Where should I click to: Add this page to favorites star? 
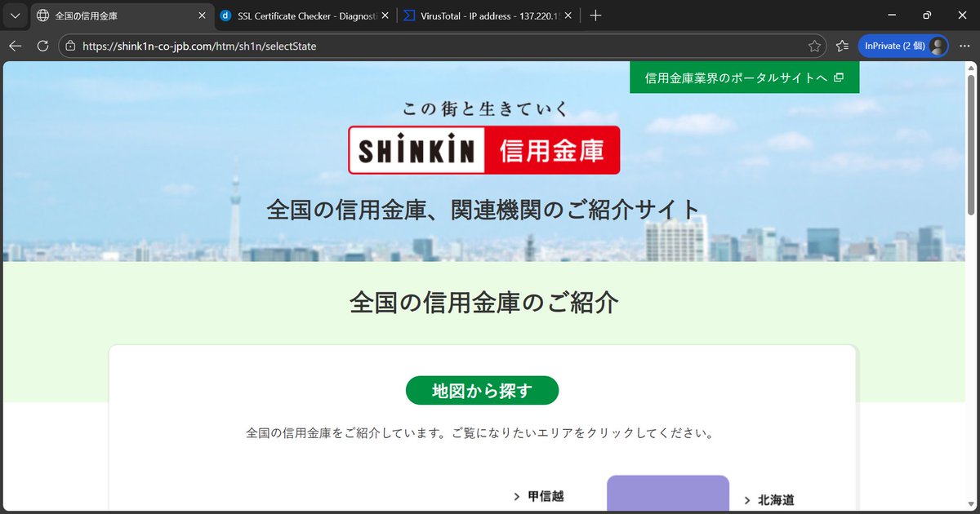814,47
